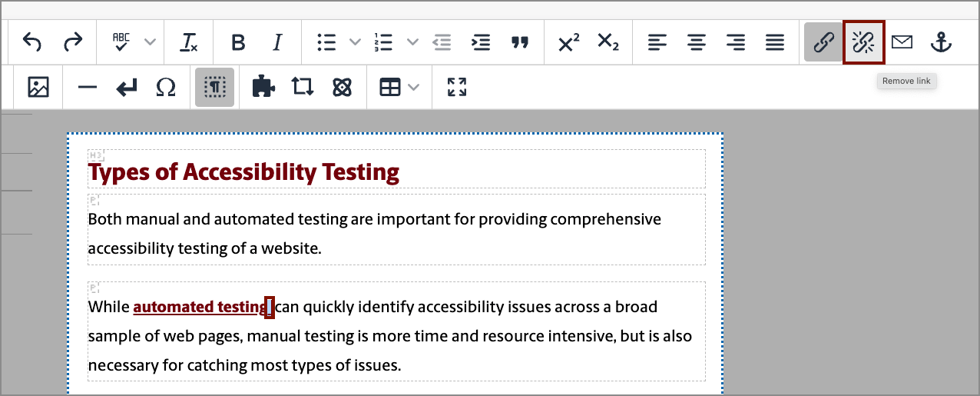Insert a numbered list
Screen dimensions: 980x396
coord(383,42)
